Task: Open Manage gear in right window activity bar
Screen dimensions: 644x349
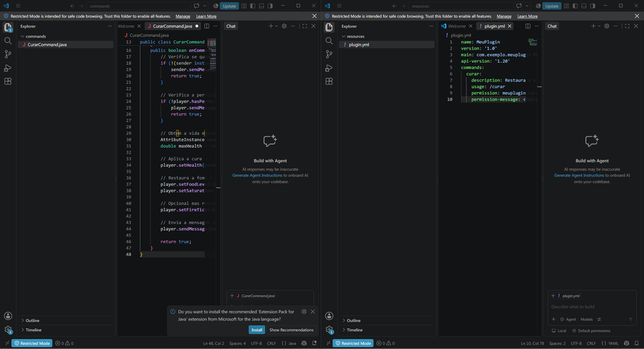Action: (x=329, y=330)
